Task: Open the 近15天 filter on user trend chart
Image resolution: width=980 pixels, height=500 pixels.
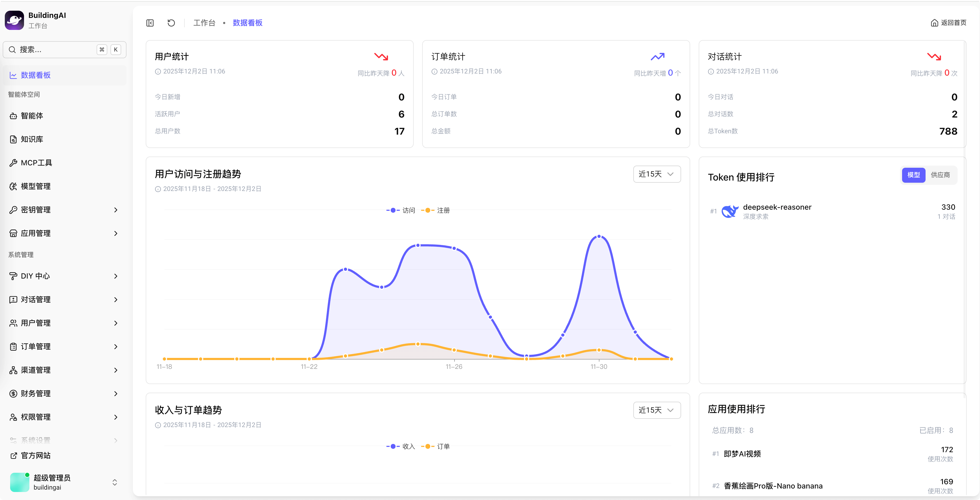Action: pos(657,174)
